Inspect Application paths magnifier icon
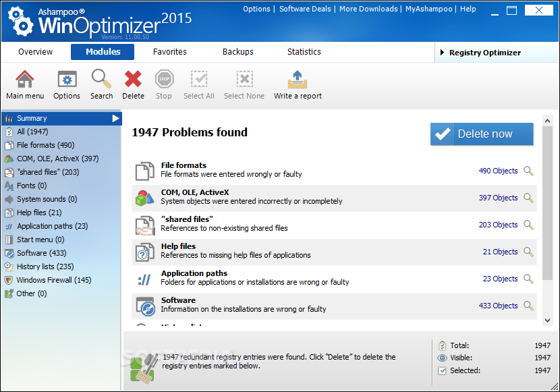This screenshot has height=392, width=560. (528, 279)
